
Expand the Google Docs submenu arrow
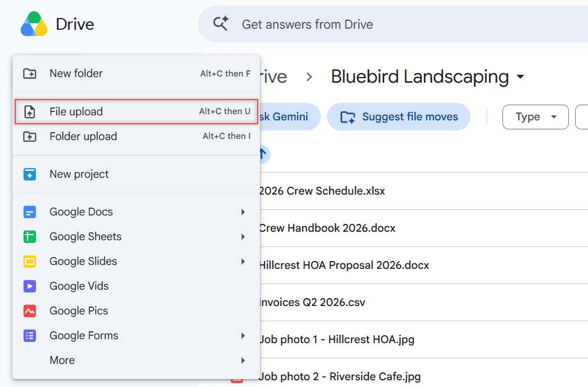[x=243, y=212]
